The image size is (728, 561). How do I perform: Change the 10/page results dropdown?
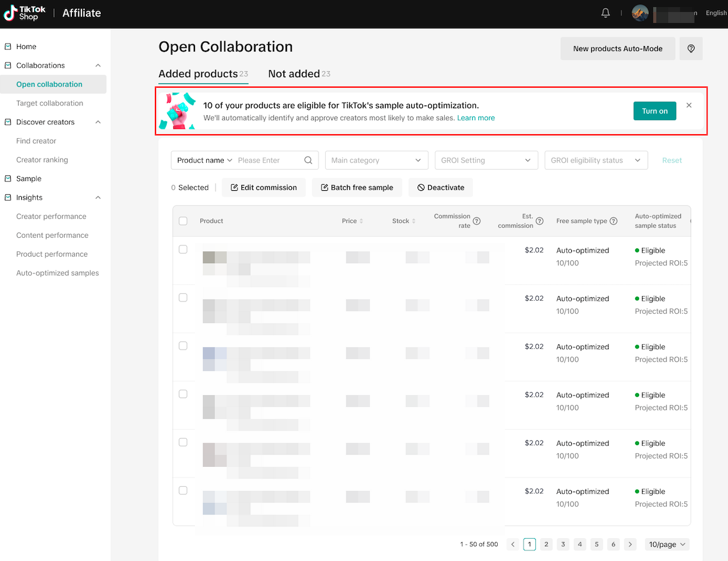[667, 545]
